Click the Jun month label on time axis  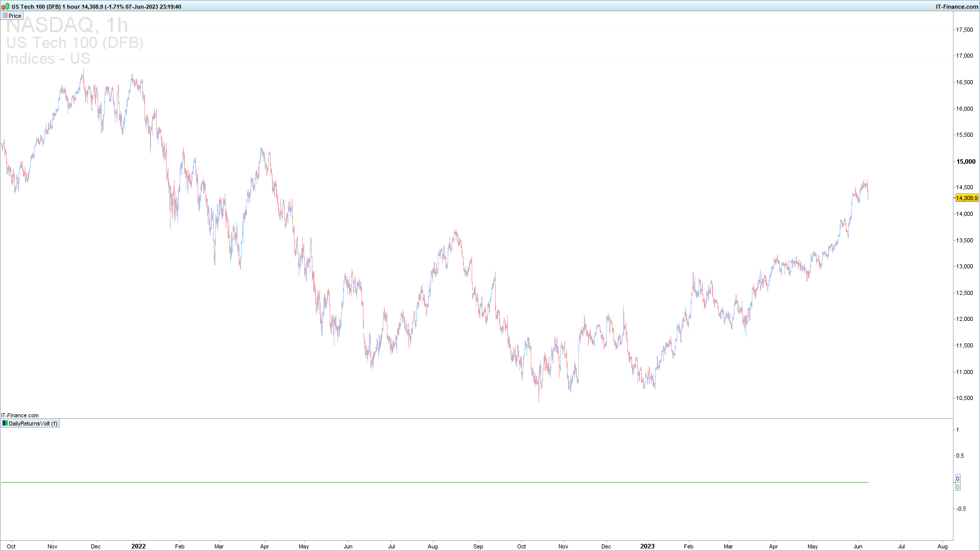tap(858, 546)
